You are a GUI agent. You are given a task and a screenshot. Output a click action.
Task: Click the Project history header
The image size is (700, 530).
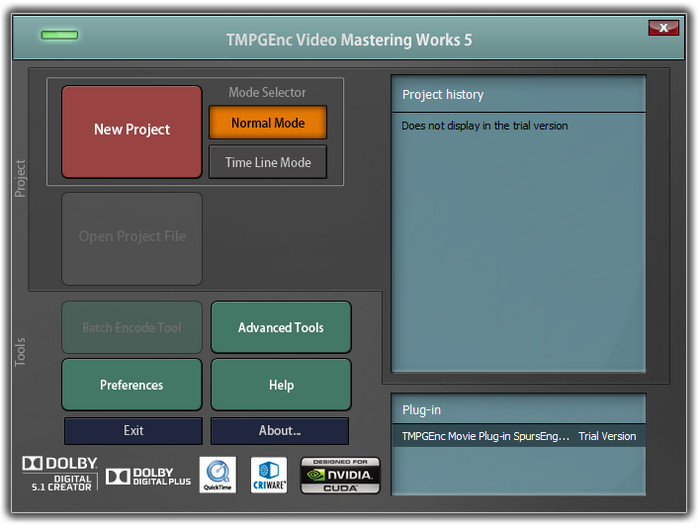(519, 94)
